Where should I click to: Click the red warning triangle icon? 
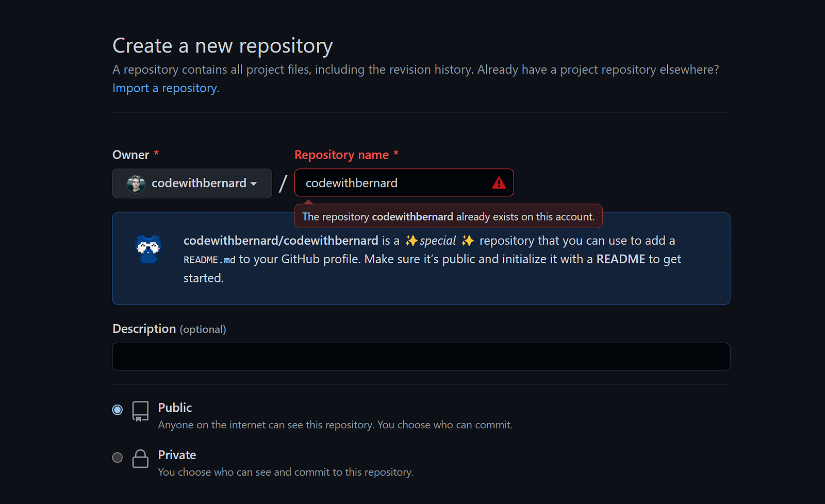click(499, 182)
